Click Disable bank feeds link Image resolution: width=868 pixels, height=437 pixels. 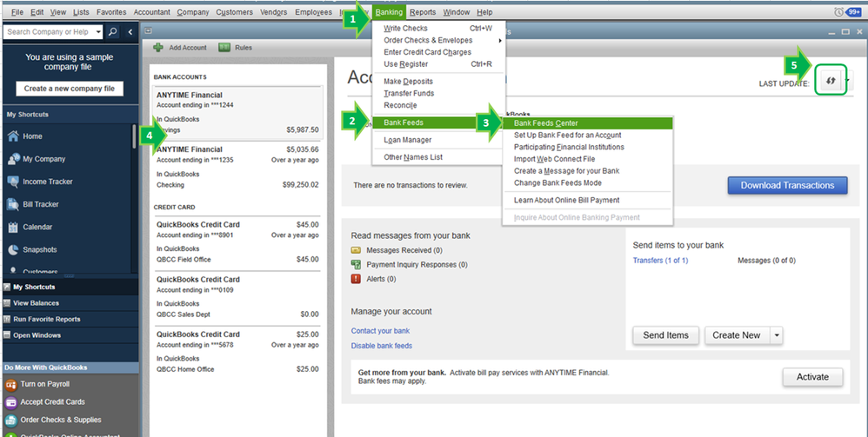coord(382,346)
